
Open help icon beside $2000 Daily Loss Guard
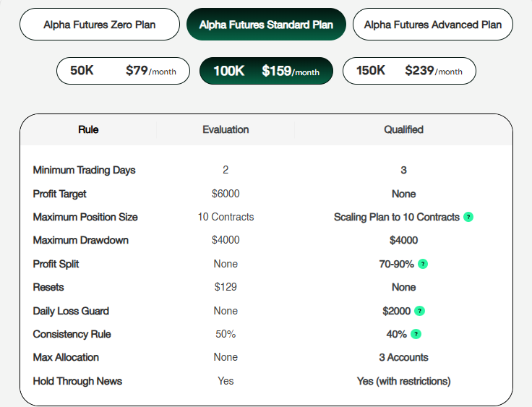[420, 311]
